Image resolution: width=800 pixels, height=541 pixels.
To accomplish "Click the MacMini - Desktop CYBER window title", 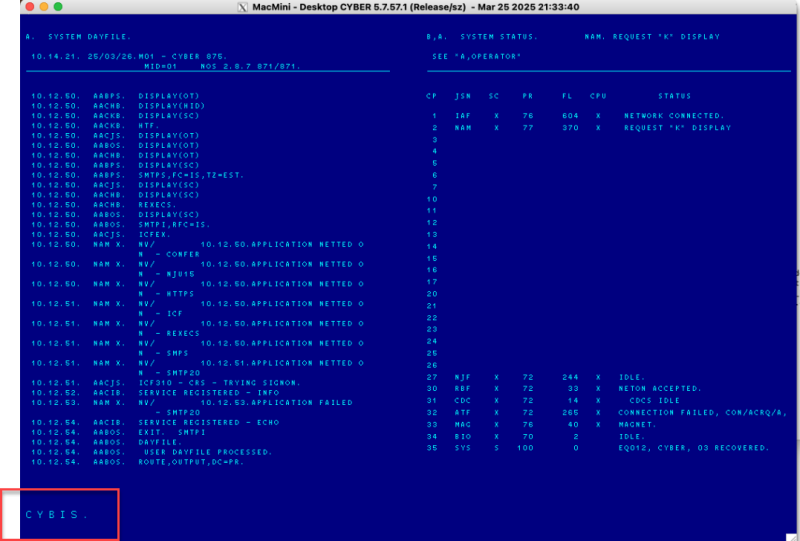I will pos(415,7).
